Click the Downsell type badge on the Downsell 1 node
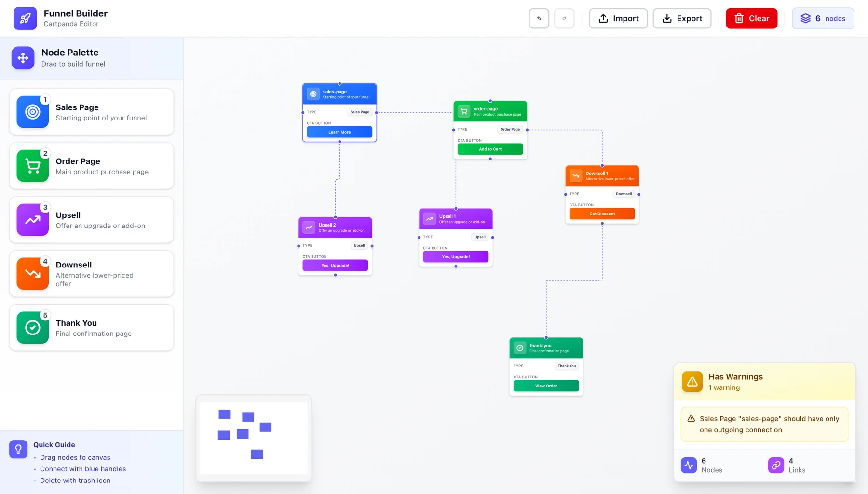The height and width of the screenshot is (494, 868). pyautogui.click(x=624, y=194)
